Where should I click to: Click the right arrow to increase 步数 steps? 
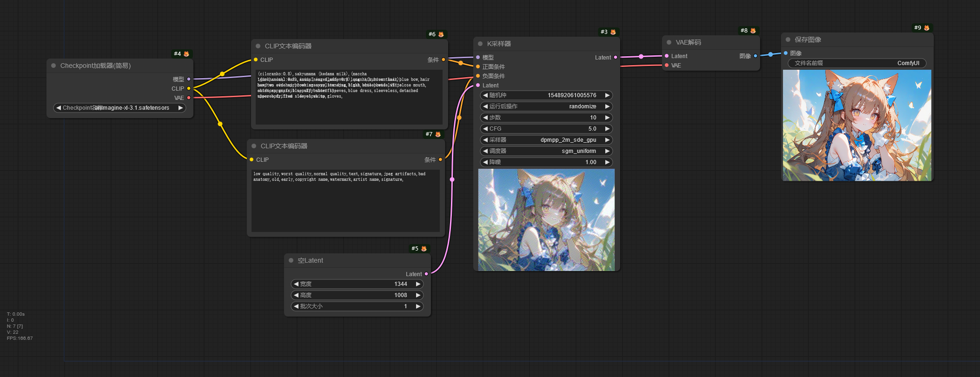(607, 118)
